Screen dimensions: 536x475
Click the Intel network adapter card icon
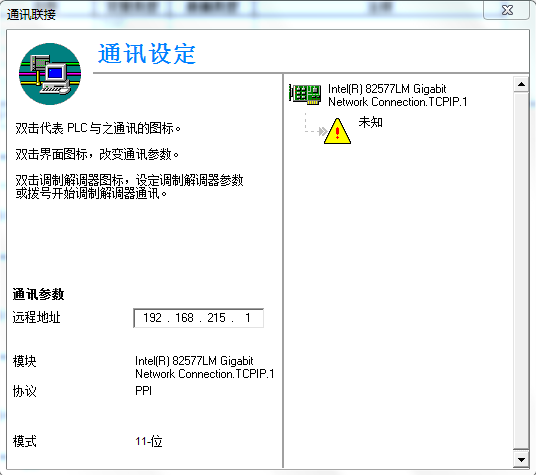(x=305, y=95)
